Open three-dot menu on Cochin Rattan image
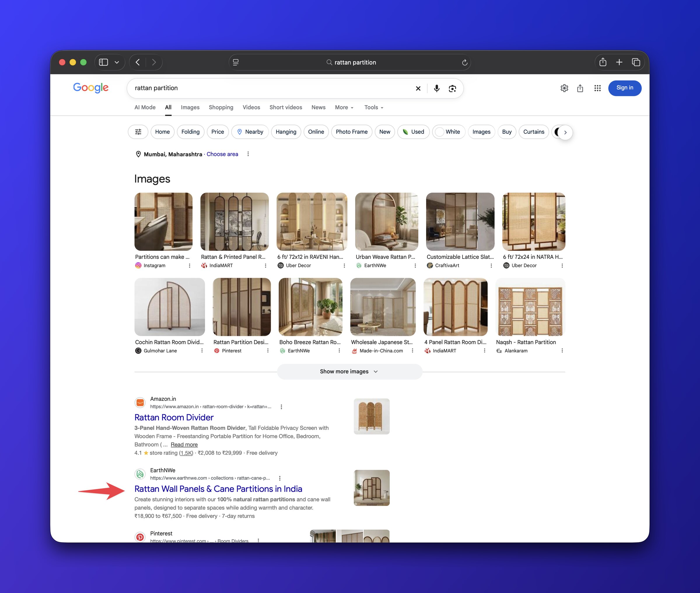Image resolution: width=700 pixels, height=593 pixels. pos(202,350)
